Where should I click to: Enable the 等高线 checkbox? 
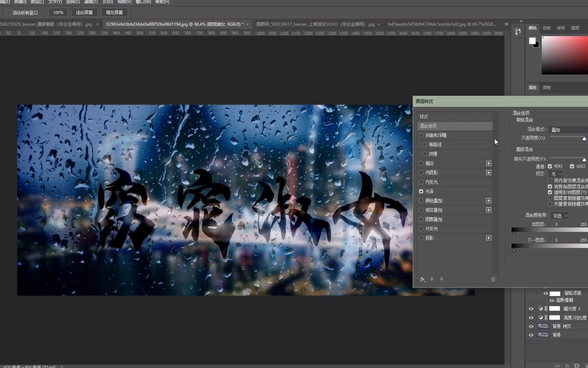tap(425, 144)
